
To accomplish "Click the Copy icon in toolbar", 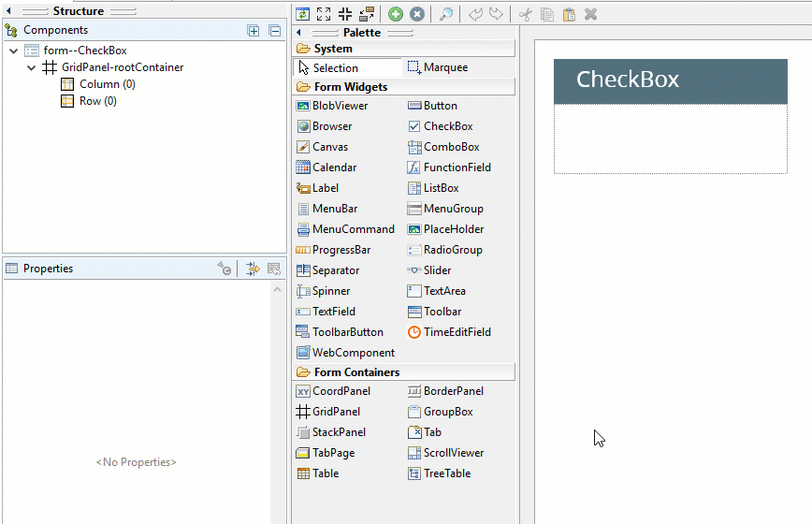I will click(x=547, y=14).
